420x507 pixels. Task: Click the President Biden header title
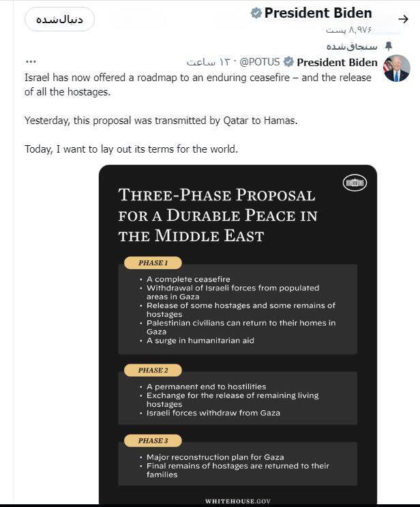pyautogui.click(x=318, y=13)
